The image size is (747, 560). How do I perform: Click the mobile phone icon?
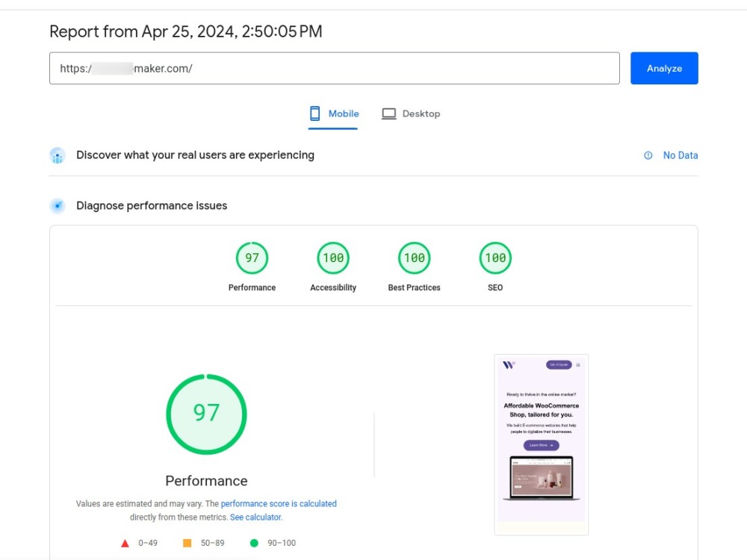(x=315, y=113)
